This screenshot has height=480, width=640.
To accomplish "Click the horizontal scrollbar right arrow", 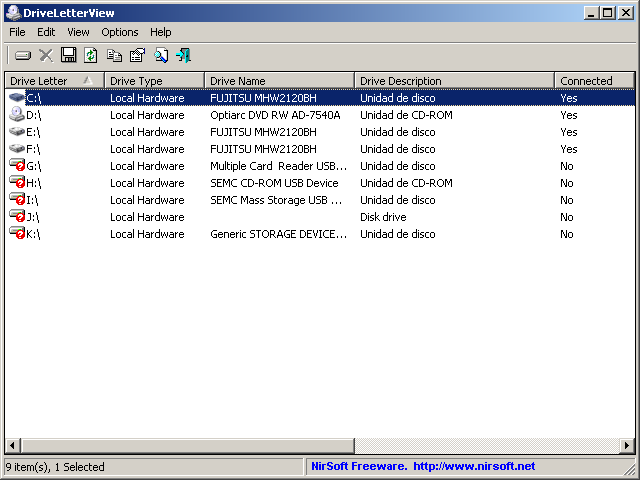I will point(627,445).
